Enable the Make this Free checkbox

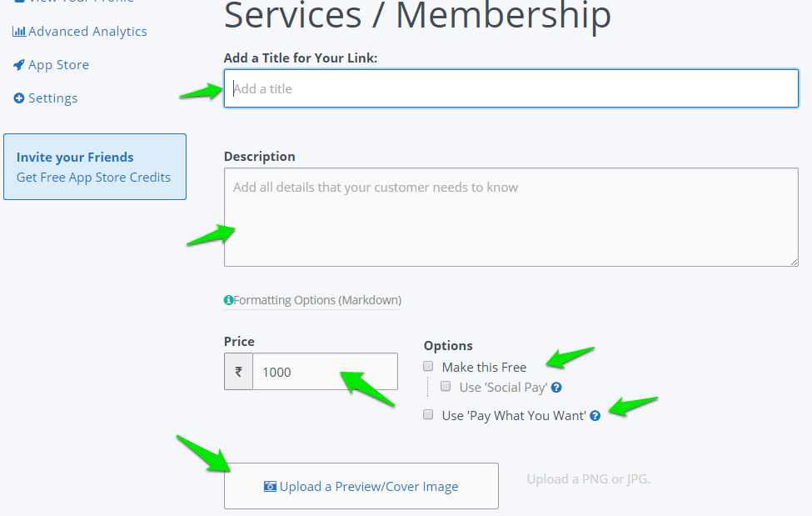(x=428, y=366)
